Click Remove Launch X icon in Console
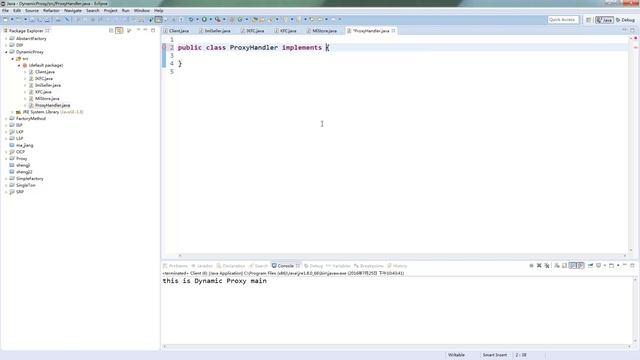Screen dimensions: 640x360 [539, 266]
